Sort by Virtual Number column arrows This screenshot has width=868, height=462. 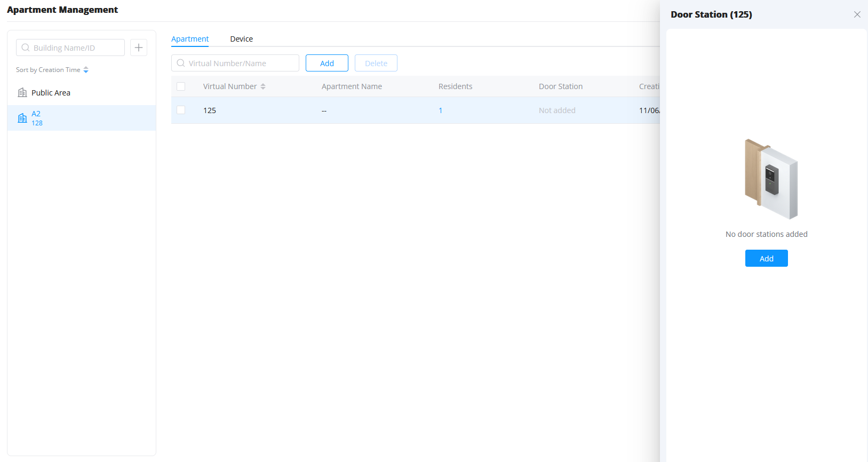tap(263, 86)
